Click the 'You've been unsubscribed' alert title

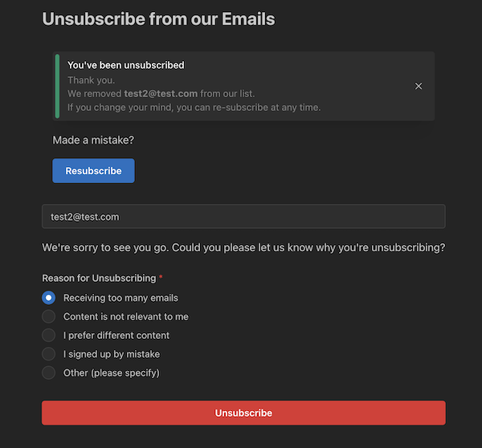(x=125, y=65)
